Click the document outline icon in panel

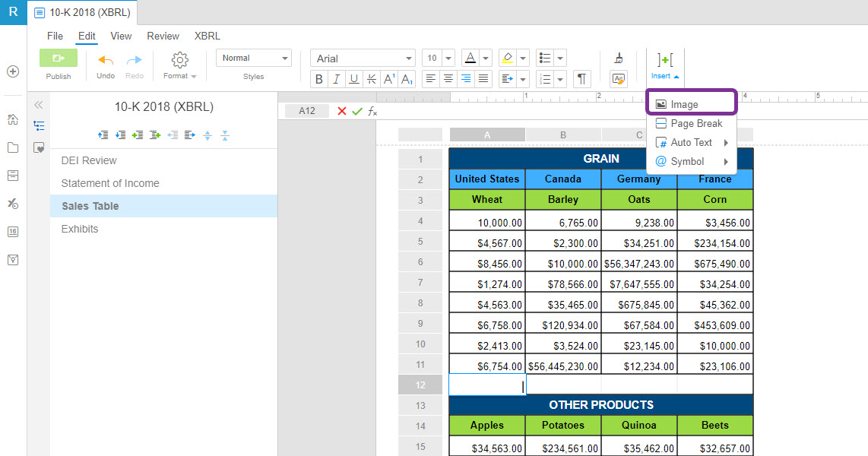[x=39, y=126]
